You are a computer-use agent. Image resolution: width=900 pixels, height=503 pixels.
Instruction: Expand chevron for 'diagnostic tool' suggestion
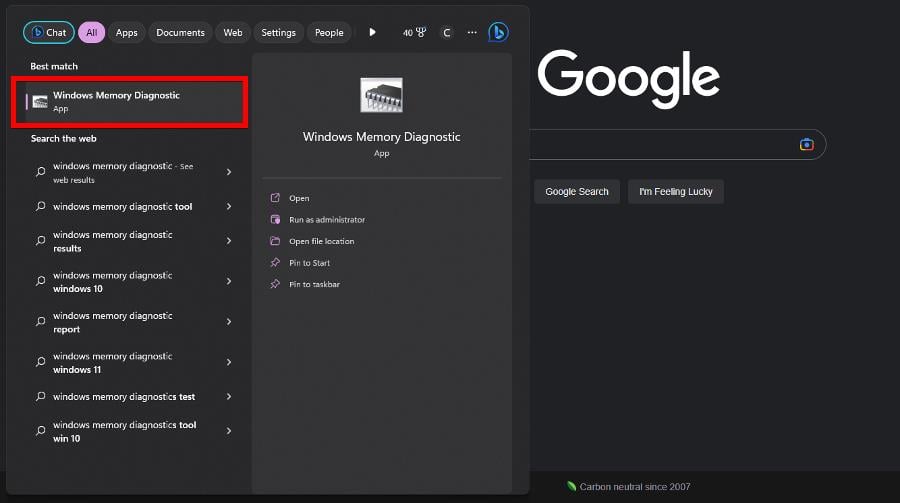pos(228,207)
